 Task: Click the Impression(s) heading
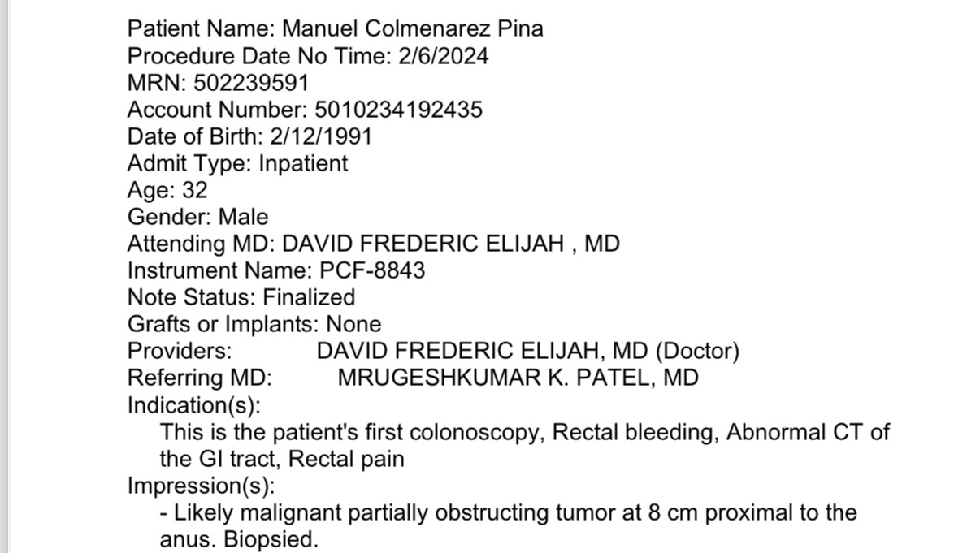click(x=202, y=486)
